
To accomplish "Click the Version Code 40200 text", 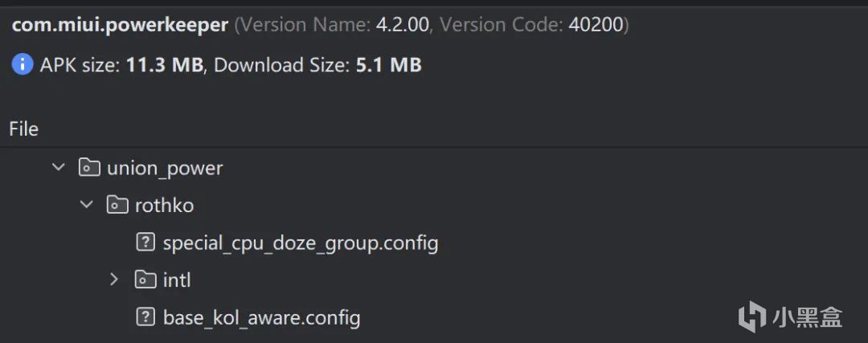I will (597, 25).
